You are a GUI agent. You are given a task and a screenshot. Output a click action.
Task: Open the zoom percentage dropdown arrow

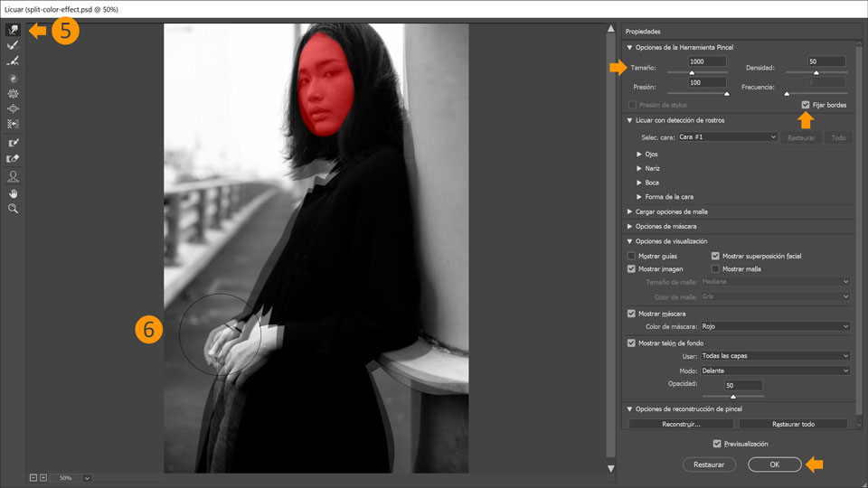click(87, 478)
